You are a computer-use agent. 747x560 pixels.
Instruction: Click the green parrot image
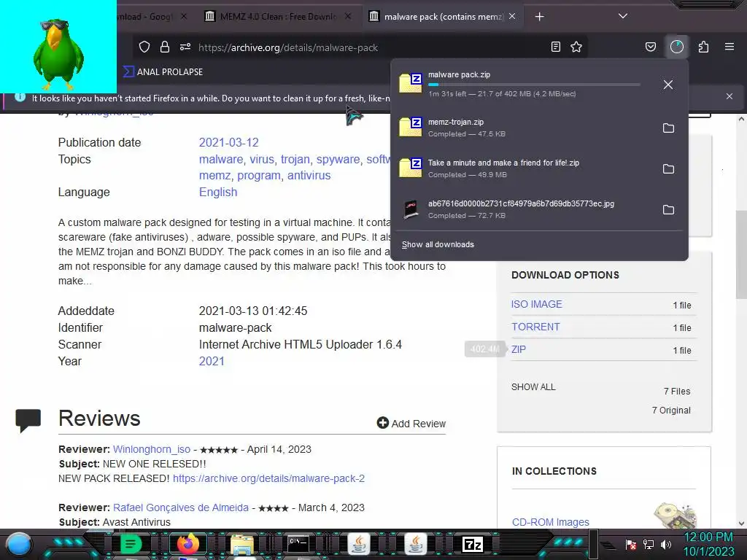(x=58, y=54)
